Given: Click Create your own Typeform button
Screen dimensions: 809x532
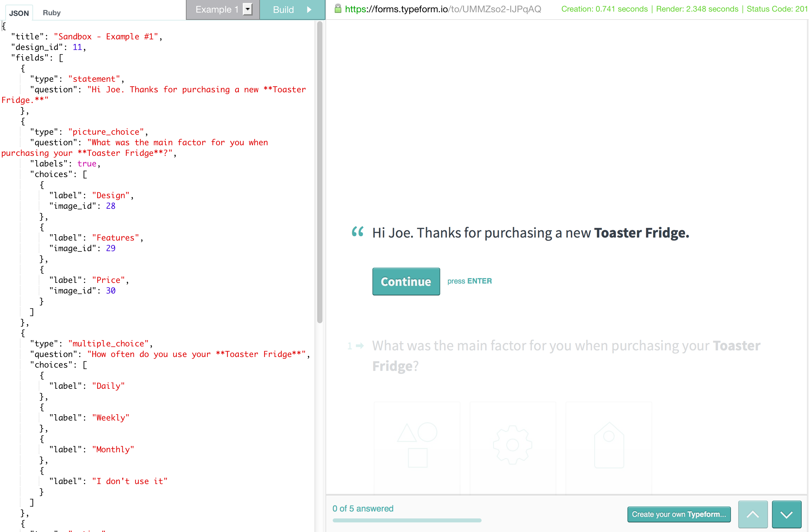Looking at the screenshot, I should pyautogui.click(x=678, y=514).
